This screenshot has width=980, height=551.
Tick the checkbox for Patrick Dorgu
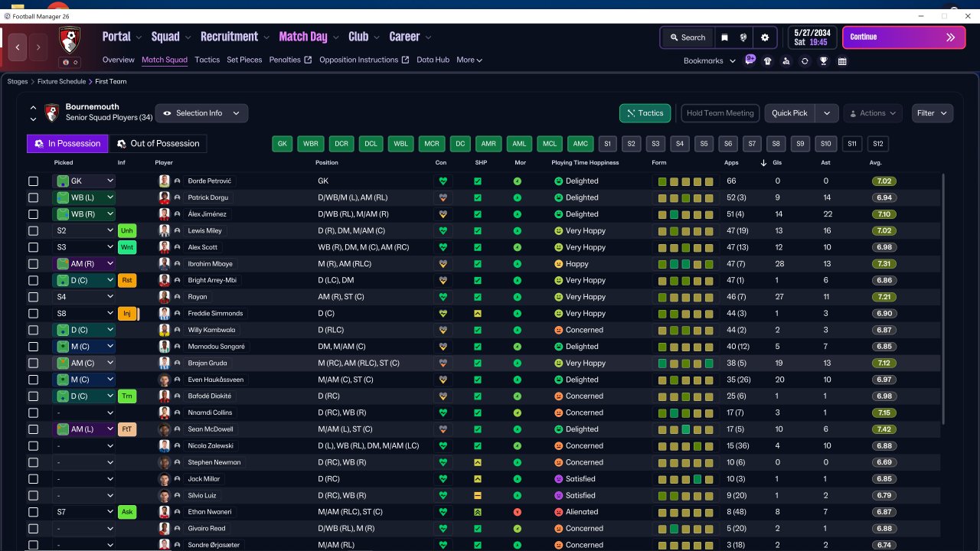(33, 197)
